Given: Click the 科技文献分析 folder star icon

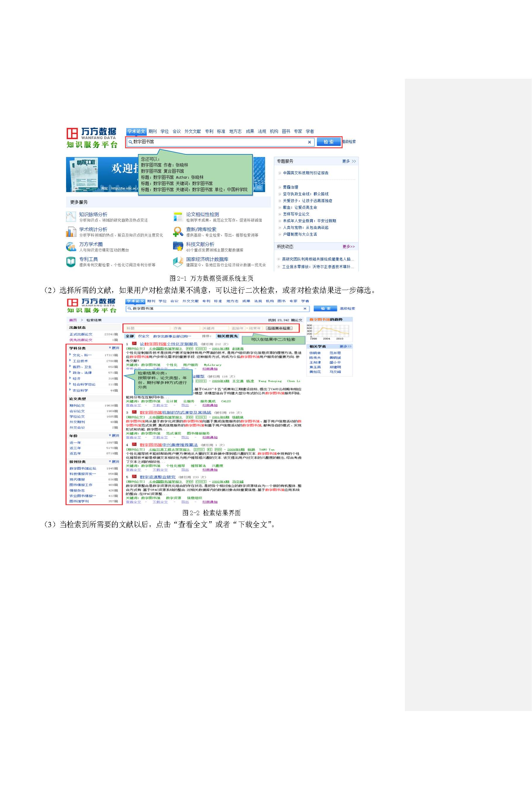Looking at the screenshot, I should [178, 246].
